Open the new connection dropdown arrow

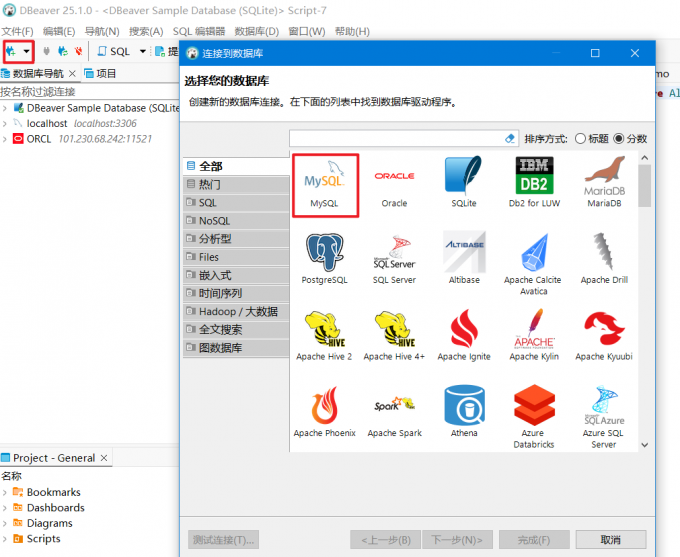coord(27,52)
